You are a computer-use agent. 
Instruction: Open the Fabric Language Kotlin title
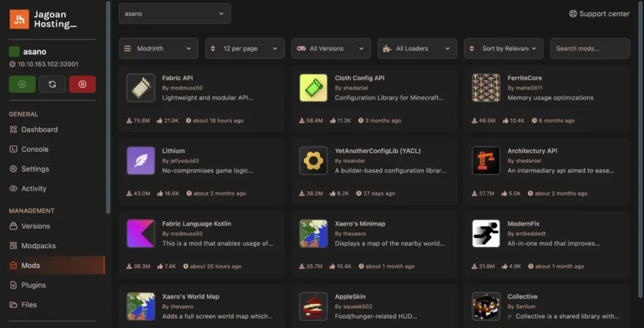point(197,224)
